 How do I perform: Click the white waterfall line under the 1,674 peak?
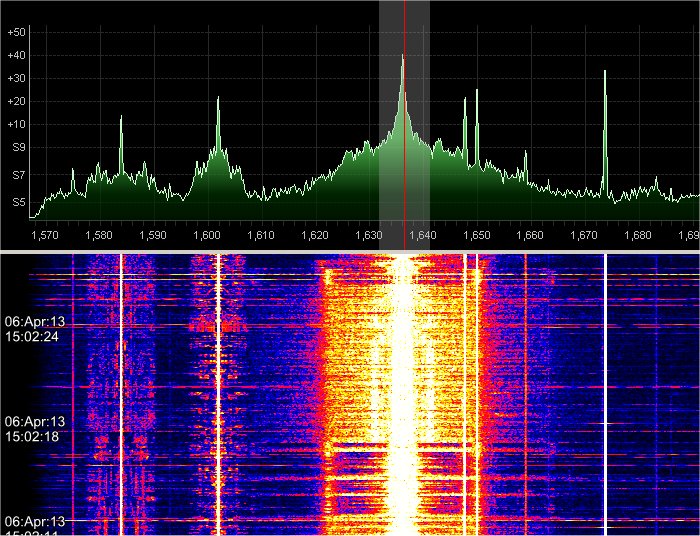605,400
